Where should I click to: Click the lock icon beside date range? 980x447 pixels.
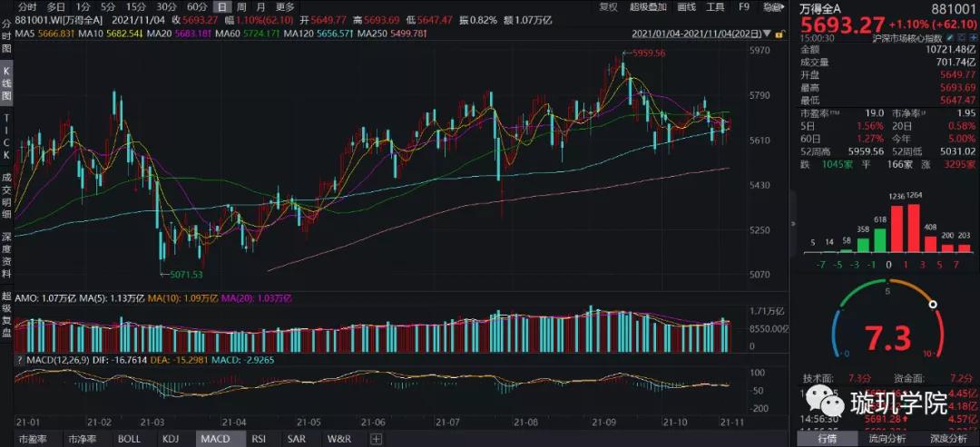coord(779,34)
